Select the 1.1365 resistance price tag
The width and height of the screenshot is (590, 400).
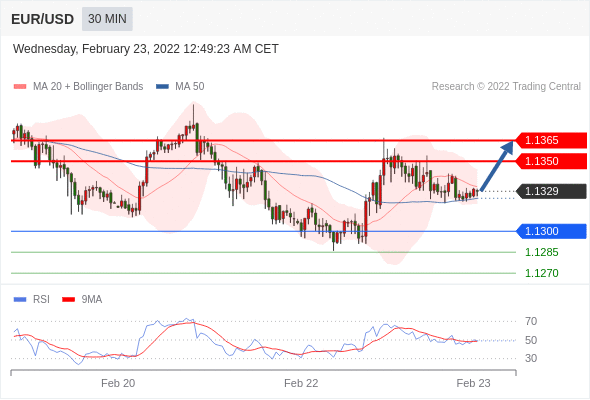pos(551,140)
